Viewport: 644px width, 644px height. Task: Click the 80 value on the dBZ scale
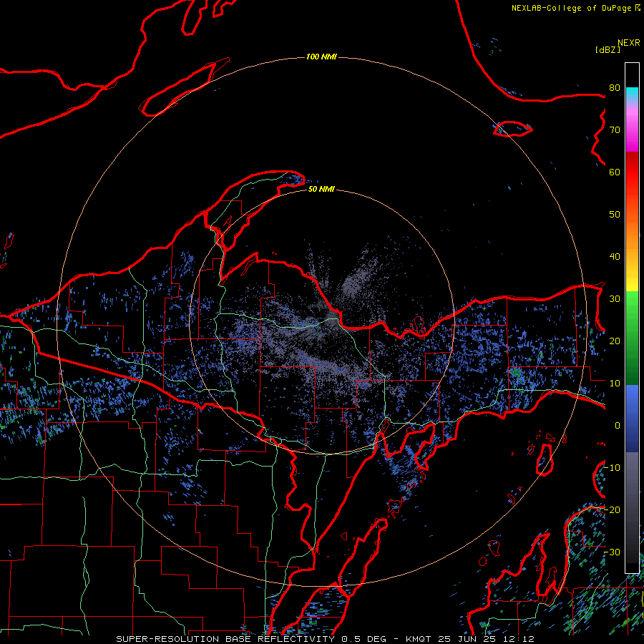click(x=615, y=88)
